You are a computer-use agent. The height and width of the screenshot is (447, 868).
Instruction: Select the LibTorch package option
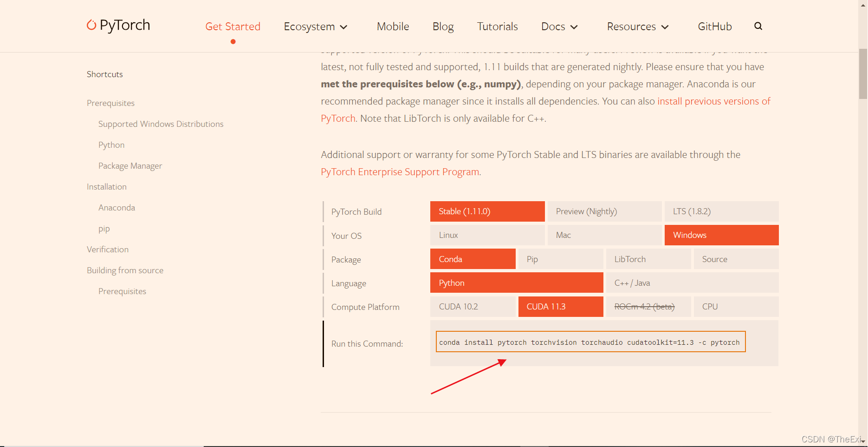click(648, 259)
